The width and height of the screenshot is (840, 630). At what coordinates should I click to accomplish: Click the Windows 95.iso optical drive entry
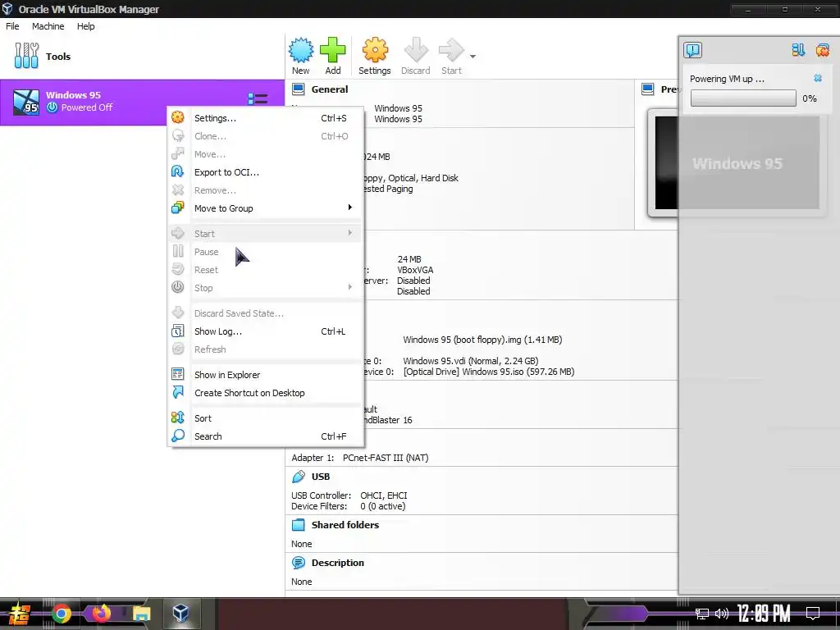tap(489, 372)
